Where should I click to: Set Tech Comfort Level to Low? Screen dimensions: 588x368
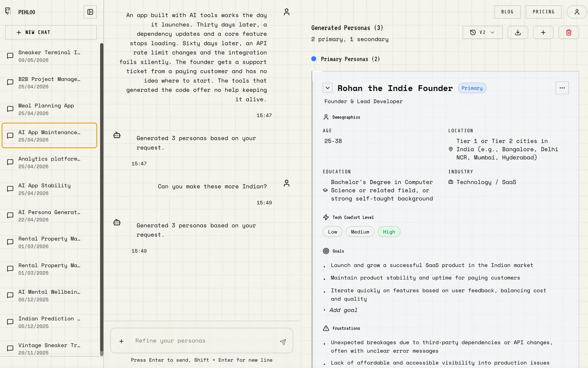click(333, 232)
